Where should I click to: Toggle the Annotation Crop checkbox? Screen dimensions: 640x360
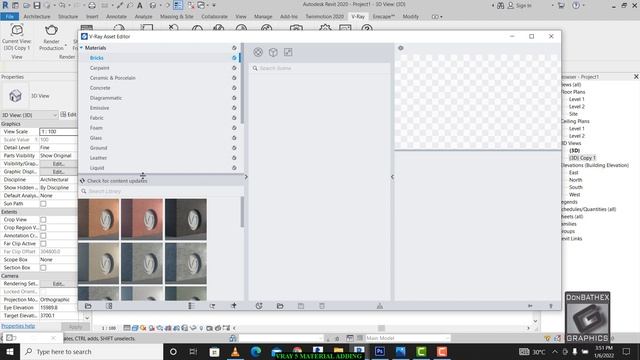click(x=43, y=236)
